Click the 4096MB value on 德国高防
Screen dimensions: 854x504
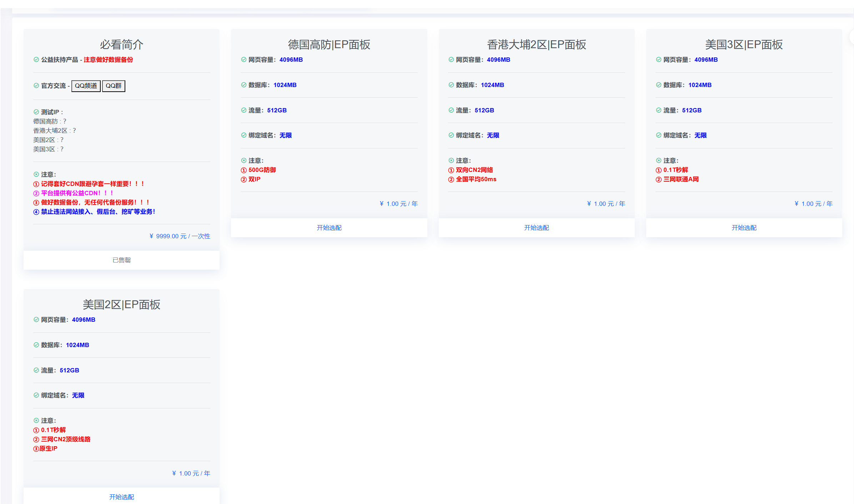tap(291, 60)
